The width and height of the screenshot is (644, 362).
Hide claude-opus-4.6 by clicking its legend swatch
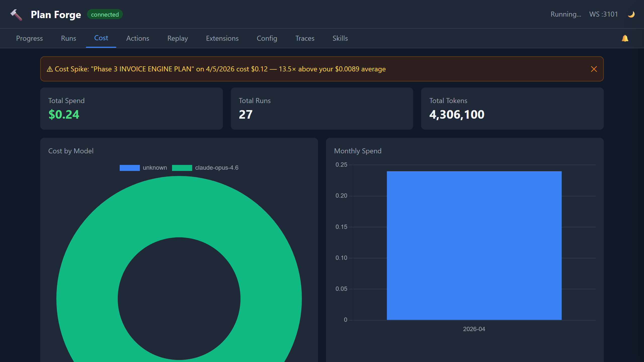pyautogui.click(x=182, y=168)
